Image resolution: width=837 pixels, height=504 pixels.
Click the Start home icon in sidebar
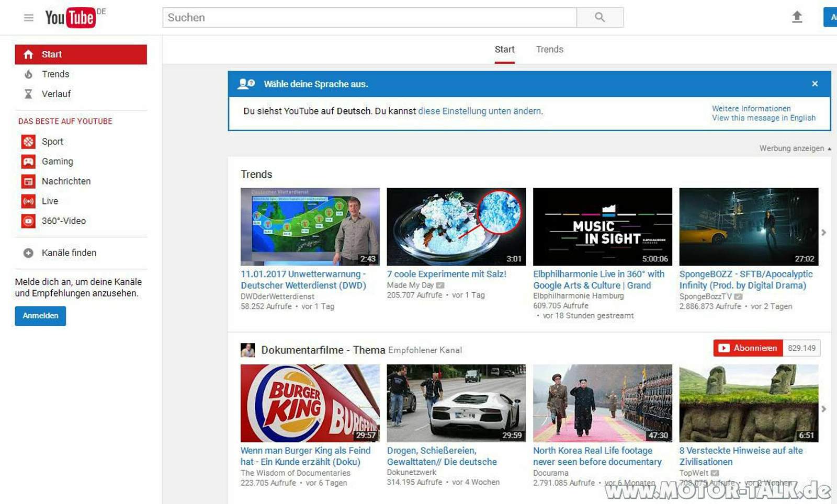pos(28,54)
